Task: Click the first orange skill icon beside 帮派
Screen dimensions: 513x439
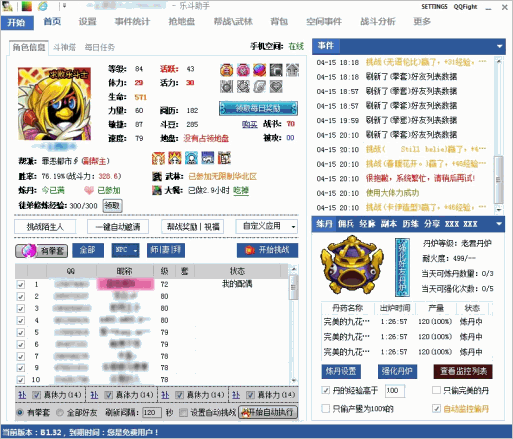Action: (158, 158)
